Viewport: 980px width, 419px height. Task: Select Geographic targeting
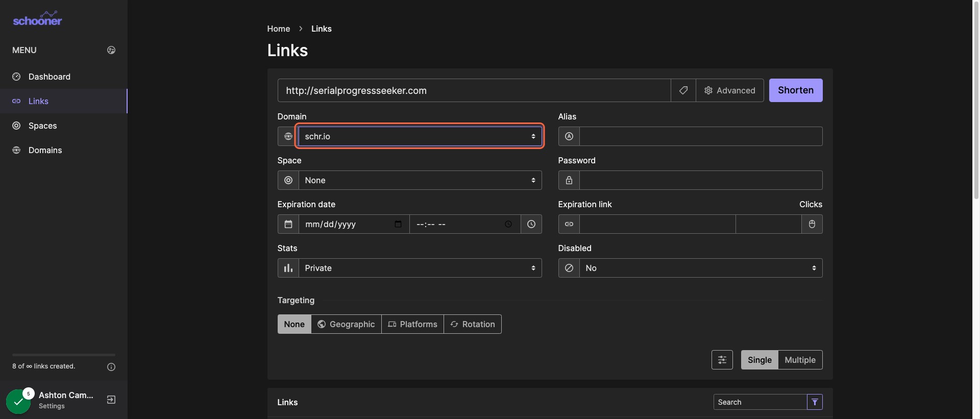tap(347, 324)
